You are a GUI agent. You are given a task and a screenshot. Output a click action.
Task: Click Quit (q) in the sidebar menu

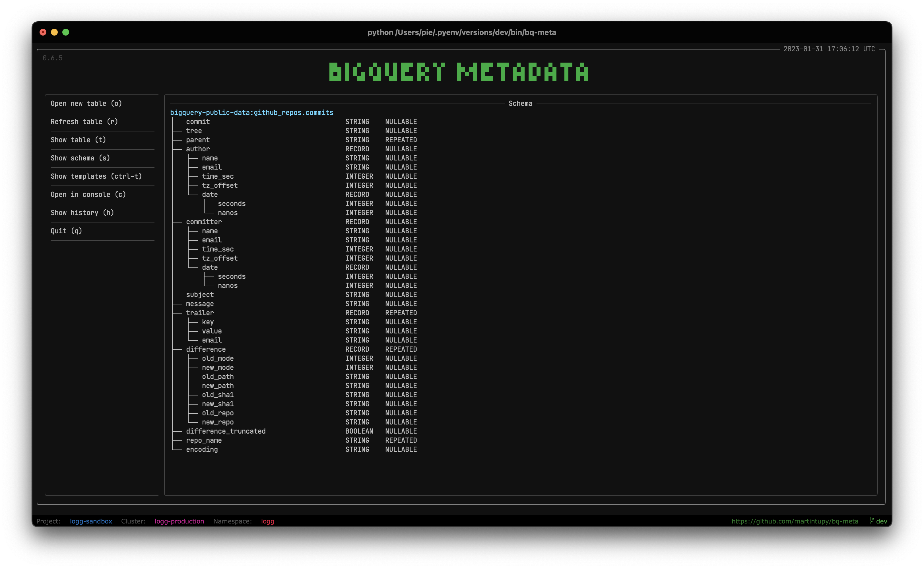pyautogui.click(x=66, y=231)
